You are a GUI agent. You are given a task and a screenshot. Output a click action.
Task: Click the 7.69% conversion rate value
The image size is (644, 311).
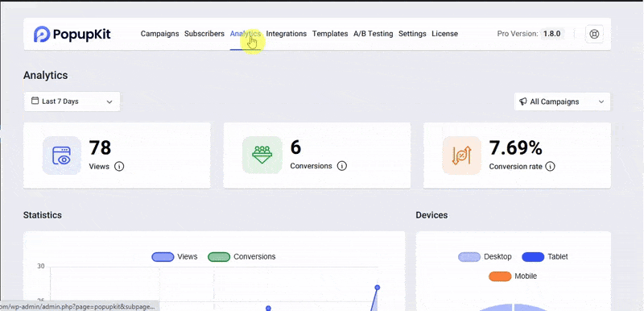pos(515,148)
